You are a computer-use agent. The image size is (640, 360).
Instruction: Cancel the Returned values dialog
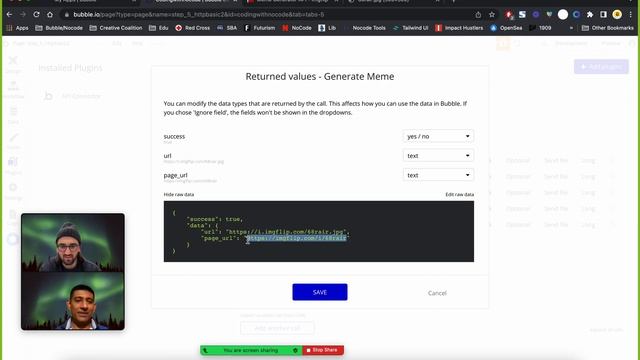(437, 293)
